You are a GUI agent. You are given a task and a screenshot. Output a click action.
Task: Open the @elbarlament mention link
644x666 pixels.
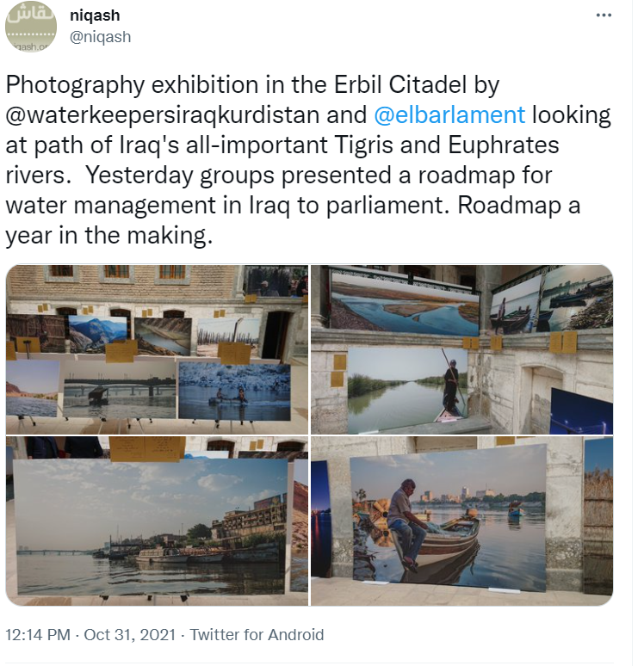(450, 114)
